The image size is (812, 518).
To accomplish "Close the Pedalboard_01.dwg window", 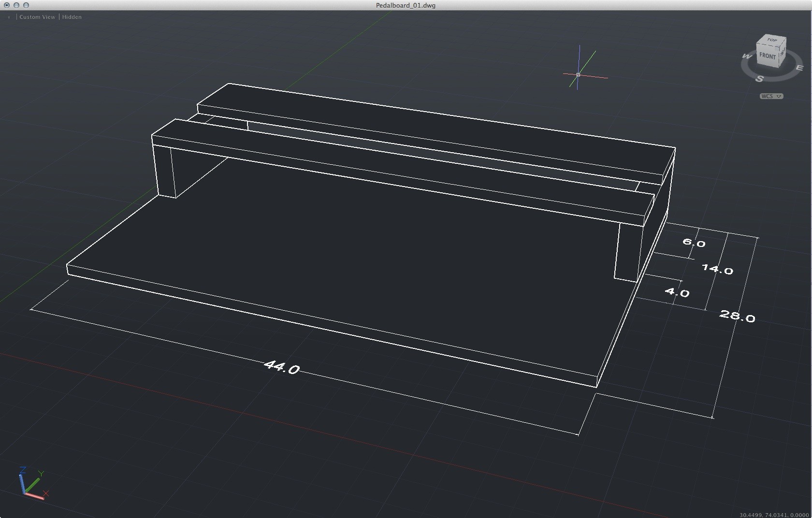I will (x=7, y=5).
